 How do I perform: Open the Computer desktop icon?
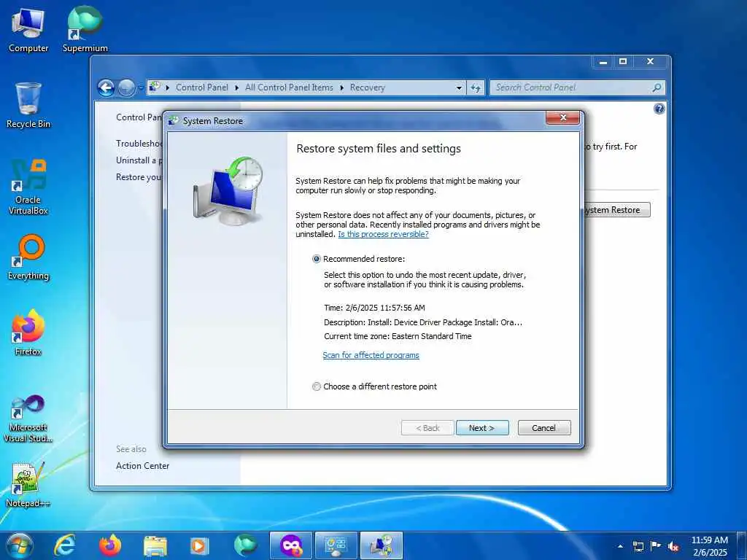28,30
